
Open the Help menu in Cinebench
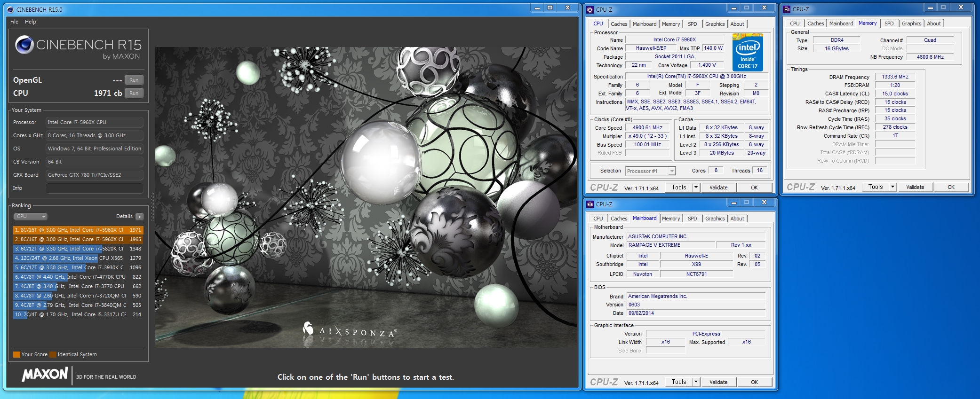point(31,22)
